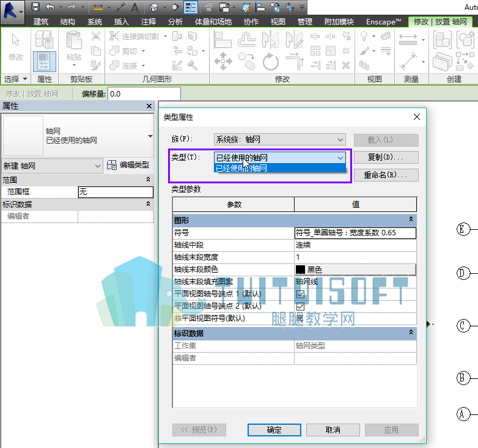Click the Save icon in quick access toolbar

(x=35, y=7)
